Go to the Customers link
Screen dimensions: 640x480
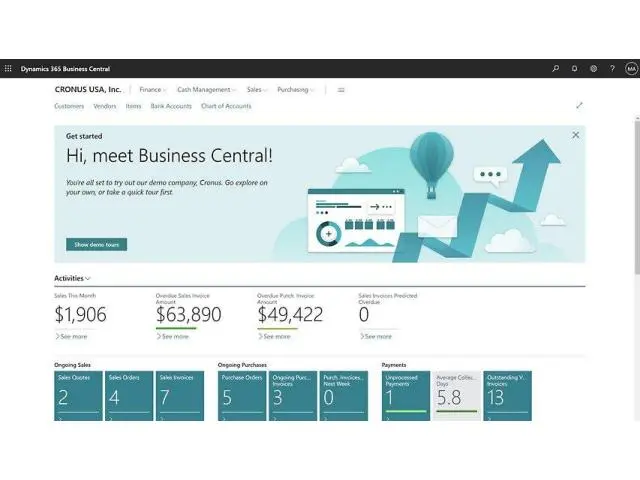(69, 106)
